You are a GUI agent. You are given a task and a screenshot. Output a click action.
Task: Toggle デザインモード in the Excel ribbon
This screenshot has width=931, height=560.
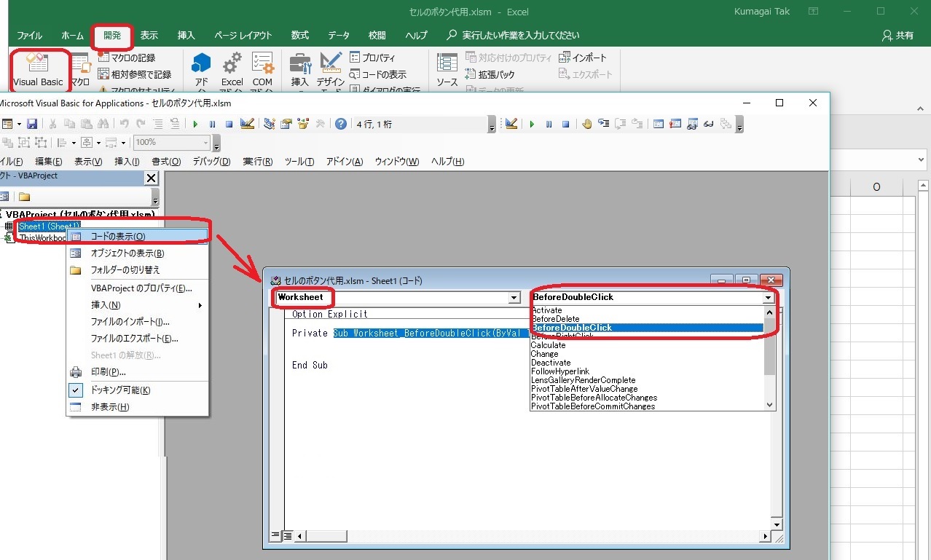pyautogui.click(x=331, y=71)
